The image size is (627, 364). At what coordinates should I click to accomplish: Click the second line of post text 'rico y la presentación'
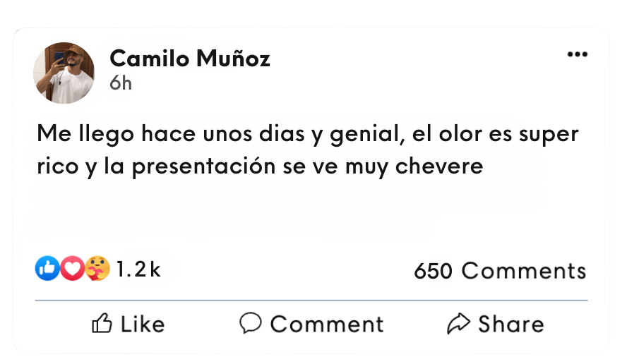[x=260, y=167]
